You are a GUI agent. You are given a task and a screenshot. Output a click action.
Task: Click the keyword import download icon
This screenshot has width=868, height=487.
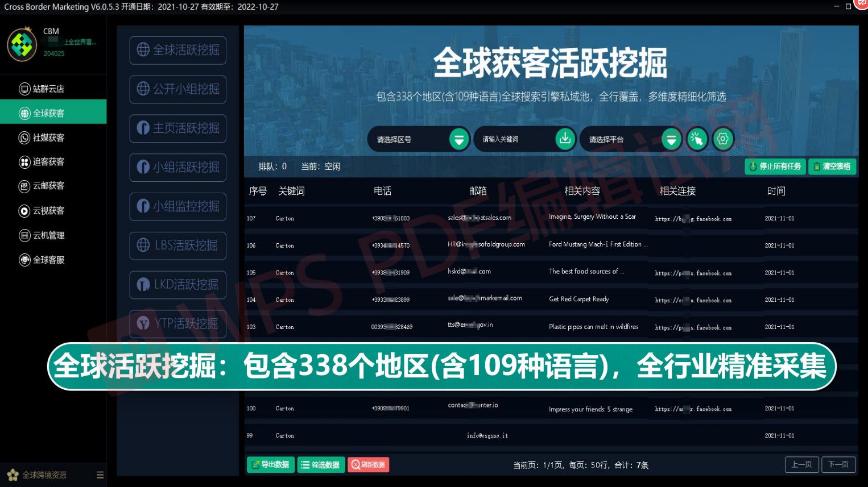[x=565, y=139]
